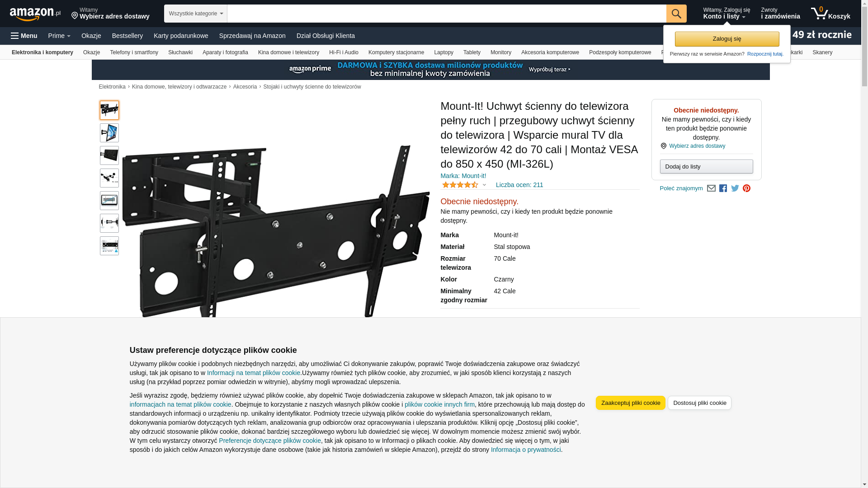Open Konto i listy account dropdown
The image size is (868, 488).
coord(726,14)
